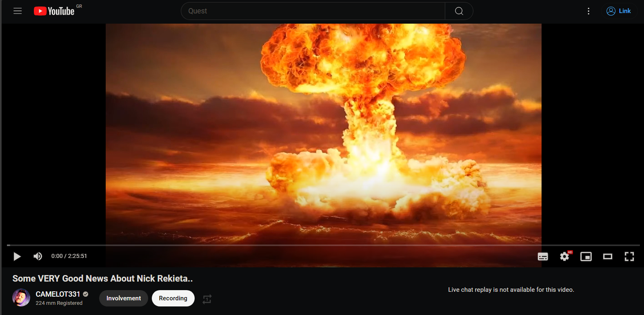Enter full screen mode

(x=629, y=256)
